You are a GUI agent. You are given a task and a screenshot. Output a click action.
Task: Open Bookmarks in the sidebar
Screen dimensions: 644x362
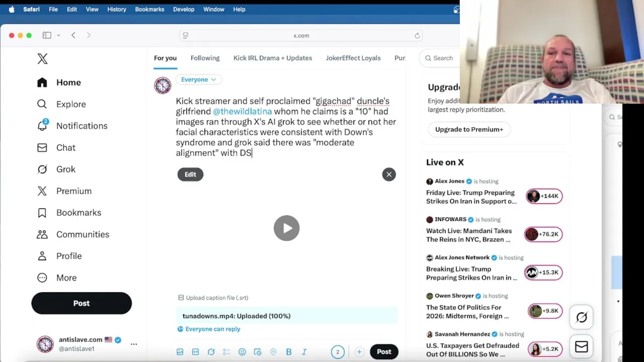(69, 213)
